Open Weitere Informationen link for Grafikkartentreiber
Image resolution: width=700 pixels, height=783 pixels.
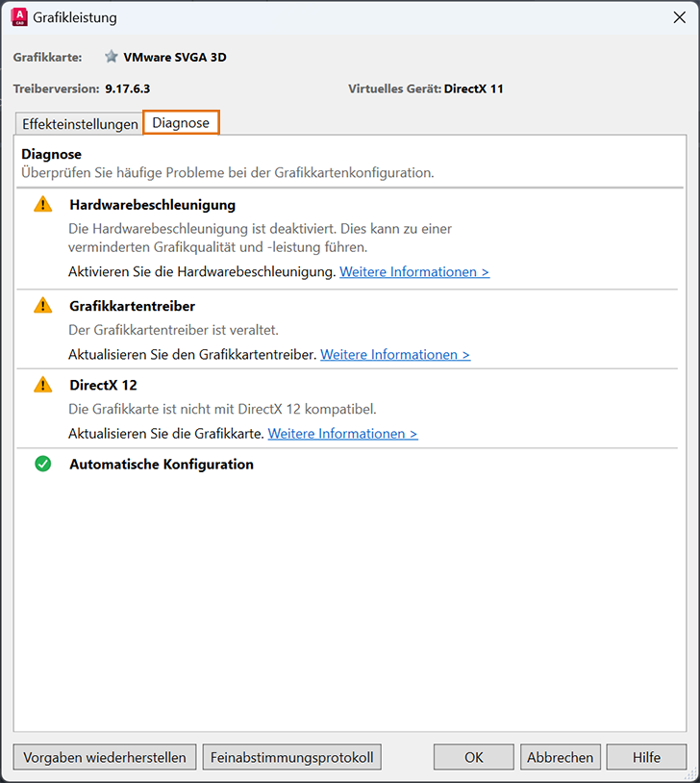395,355
